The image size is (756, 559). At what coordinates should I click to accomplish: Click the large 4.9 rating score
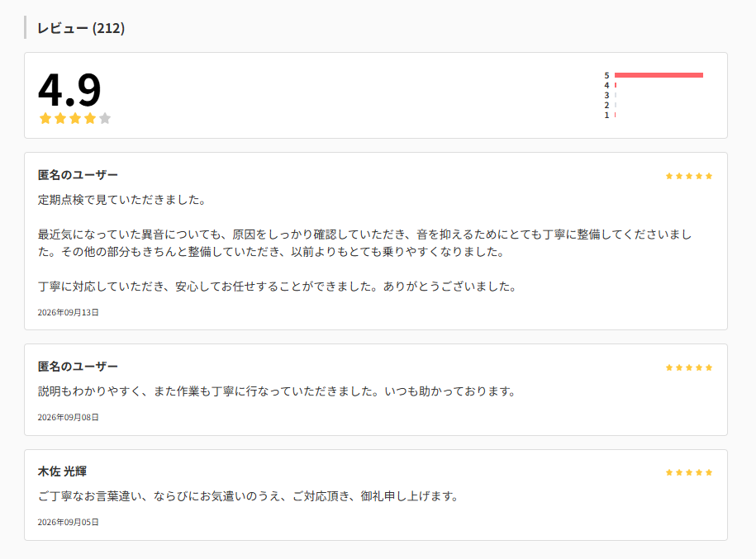pyautogui.click(x=69, y=90)
